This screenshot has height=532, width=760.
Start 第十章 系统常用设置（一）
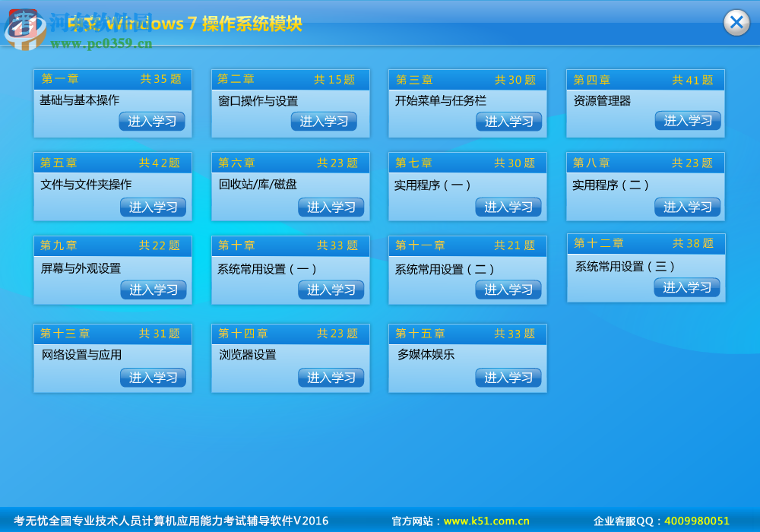(331, 289)
